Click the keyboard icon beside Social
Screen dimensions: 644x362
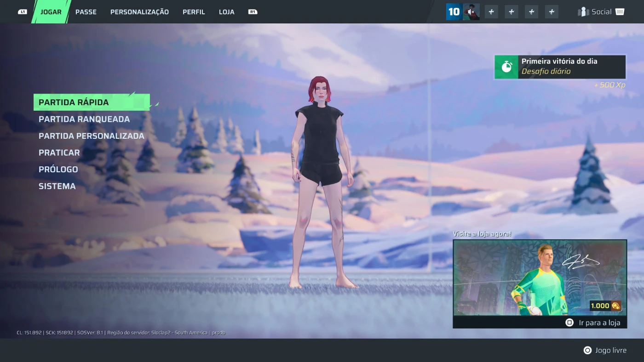click(620, 12)
